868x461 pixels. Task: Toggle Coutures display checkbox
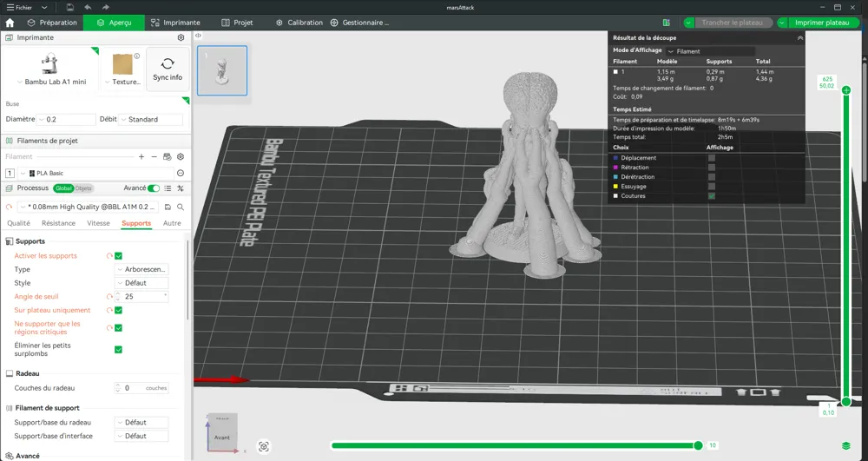pos(712,196)
